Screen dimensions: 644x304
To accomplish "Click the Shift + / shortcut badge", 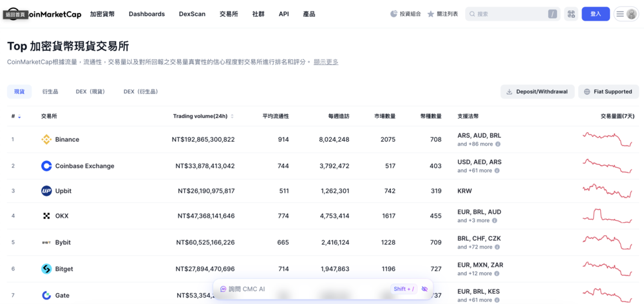I will point(404,289).
